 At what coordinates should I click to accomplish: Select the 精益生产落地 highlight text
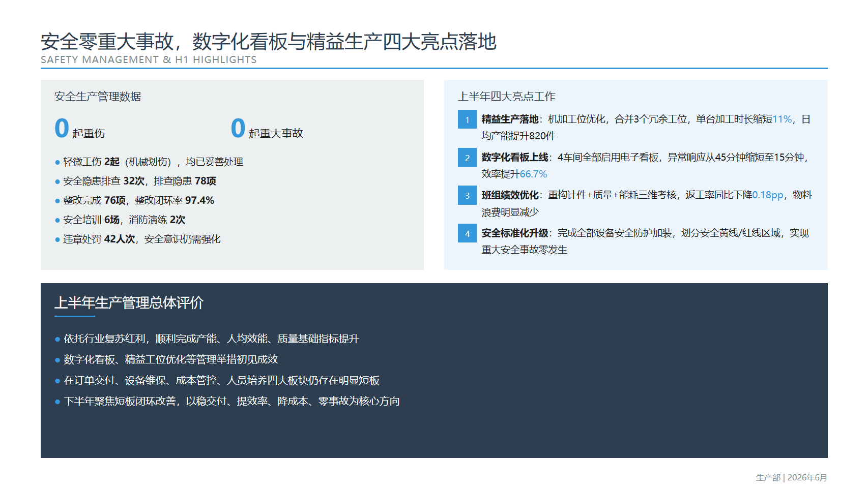pyautogui.click(x=646, y=128)
